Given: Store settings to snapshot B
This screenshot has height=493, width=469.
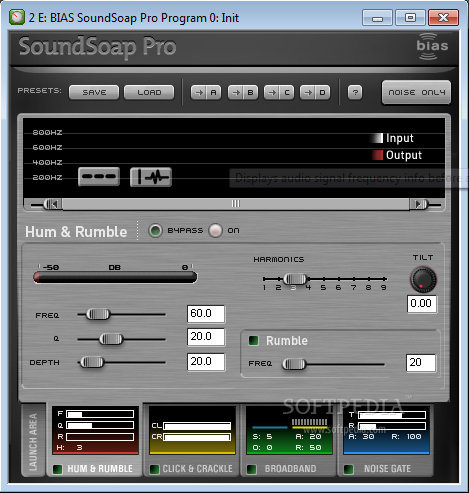Looking at the screenshot, I should (x=243, y=92).
